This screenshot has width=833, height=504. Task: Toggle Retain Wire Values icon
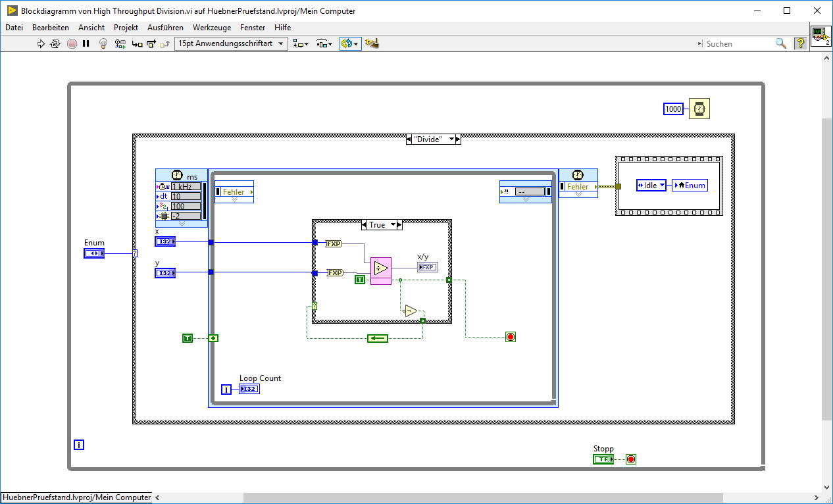[120, 43]
